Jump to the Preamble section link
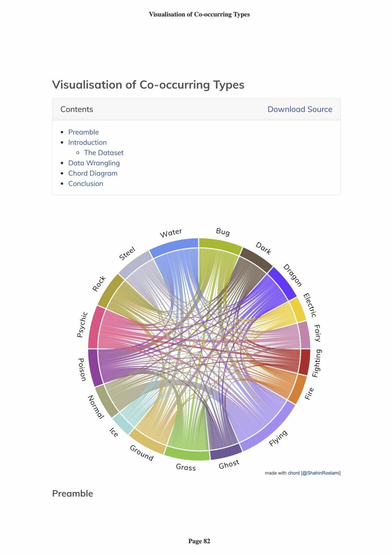The height and width of the screenshot is (555, 392). point(83,132)
